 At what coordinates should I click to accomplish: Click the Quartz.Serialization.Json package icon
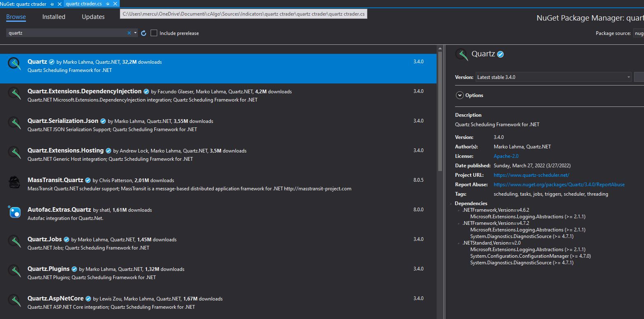tap(14, 123)
